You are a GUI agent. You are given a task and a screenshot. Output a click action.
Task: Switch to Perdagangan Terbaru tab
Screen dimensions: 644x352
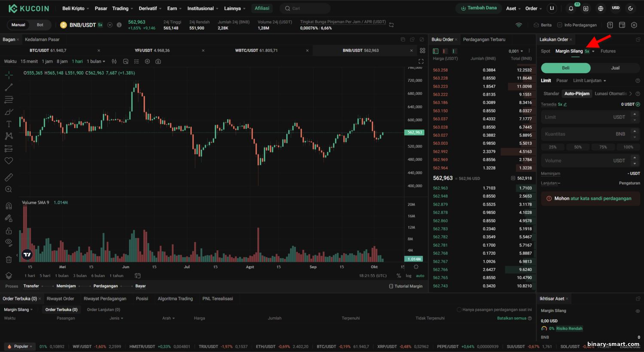click(x=484, y=39)
